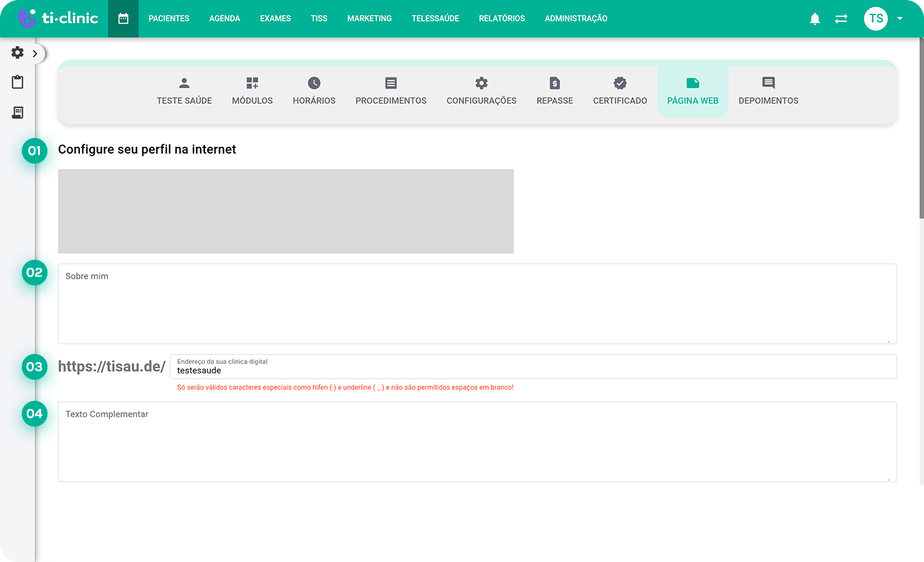Open the notifications bell

pyautogui.click(x=815, y=19)
